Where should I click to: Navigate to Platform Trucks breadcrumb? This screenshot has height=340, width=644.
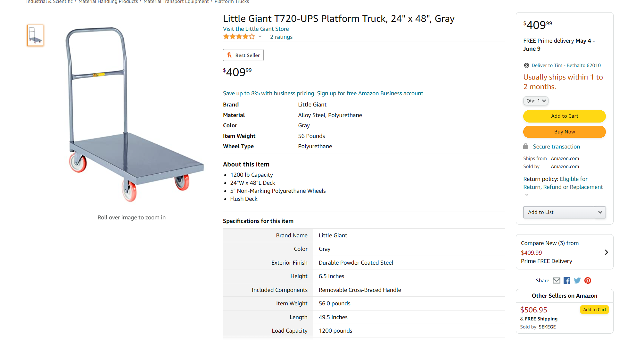pyautogui.click(x=232, y=2)
